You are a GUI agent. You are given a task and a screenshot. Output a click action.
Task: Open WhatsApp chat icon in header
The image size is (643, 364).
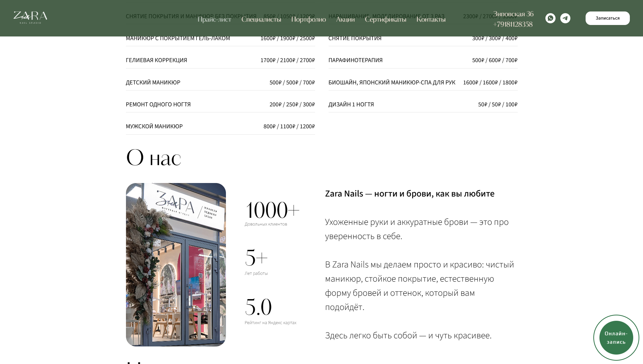[x=550, y=18]
